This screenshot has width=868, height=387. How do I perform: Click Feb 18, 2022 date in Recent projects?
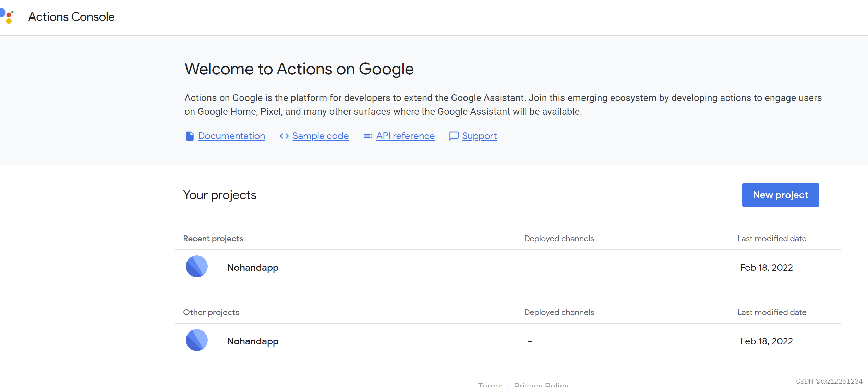pos(766,267)
